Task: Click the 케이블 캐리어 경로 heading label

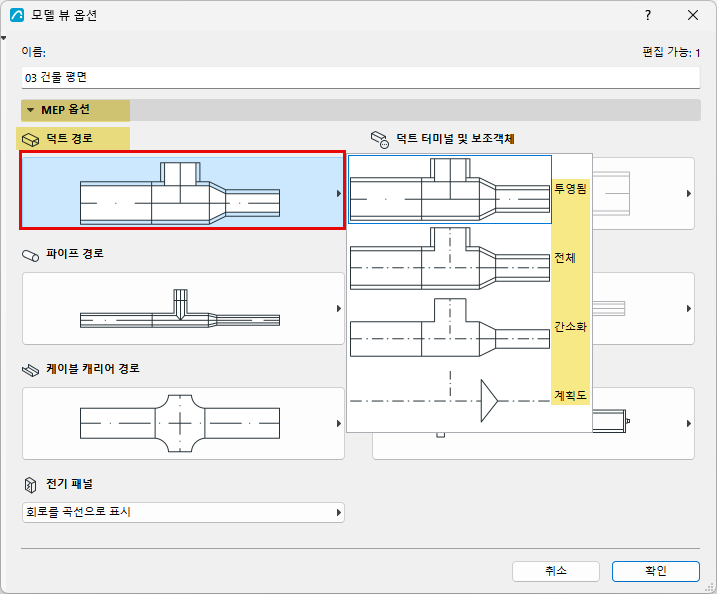Action: (92, 369)
